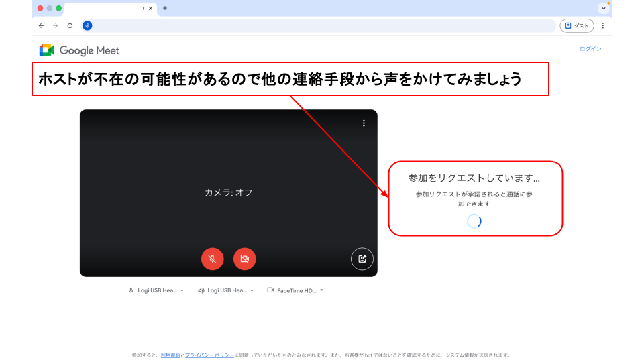This screenshot has width=644, height=362.
Task: Click the browser back arrow
Action: 41,25
